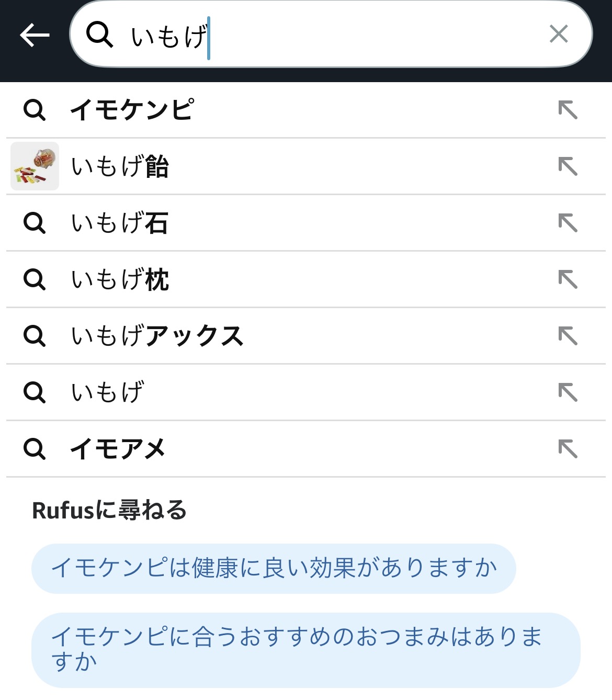The image size is (612, 700).
Task: Tap the back arrow icon
Action: click(35, 35)
